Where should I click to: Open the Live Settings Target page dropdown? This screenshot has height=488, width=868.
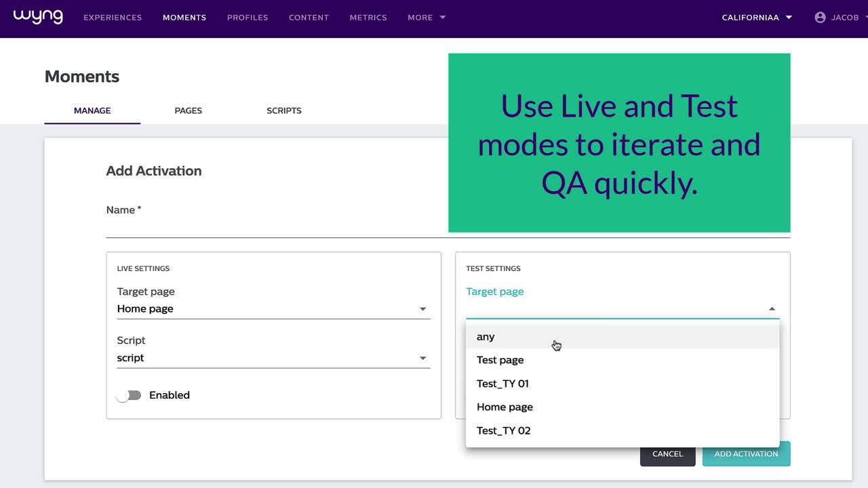(x=273, y=309)
